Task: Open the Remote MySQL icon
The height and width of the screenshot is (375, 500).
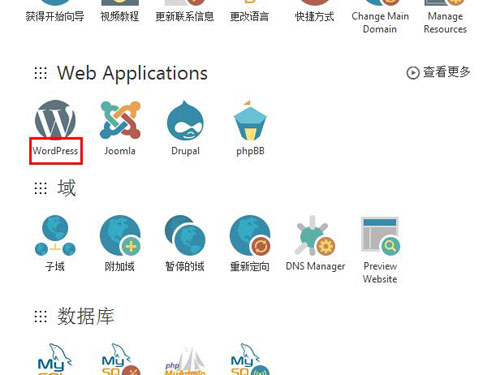Action: point(250,359)
